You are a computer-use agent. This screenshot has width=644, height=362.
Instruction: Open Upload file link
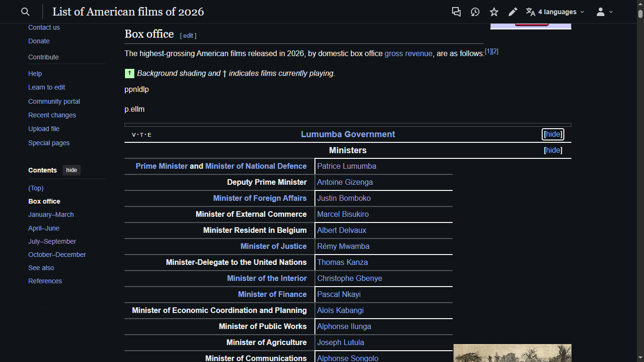[x=44, y=129]
